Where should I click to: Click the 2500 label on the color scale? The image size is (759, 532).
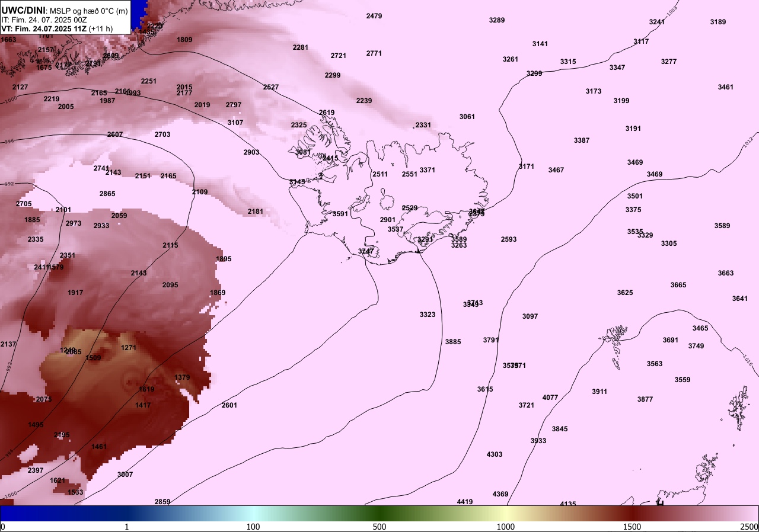point(750,527)
